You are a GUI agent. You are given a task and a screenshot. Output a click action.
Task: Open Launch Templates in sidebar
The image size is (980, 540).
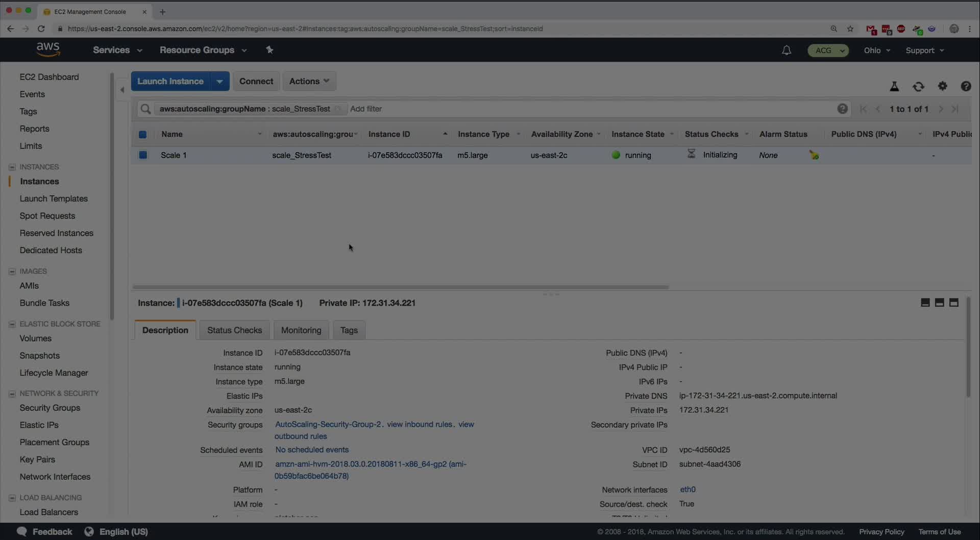click(x=54, y=199)
